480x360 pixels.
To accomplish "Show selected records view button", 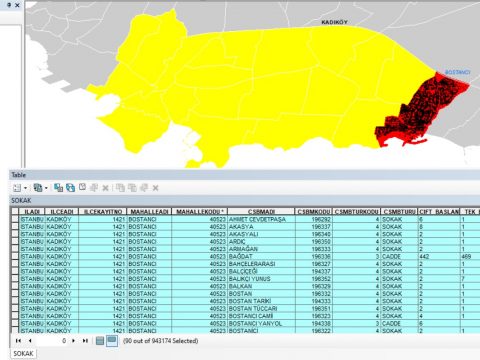I will point(112,341).
